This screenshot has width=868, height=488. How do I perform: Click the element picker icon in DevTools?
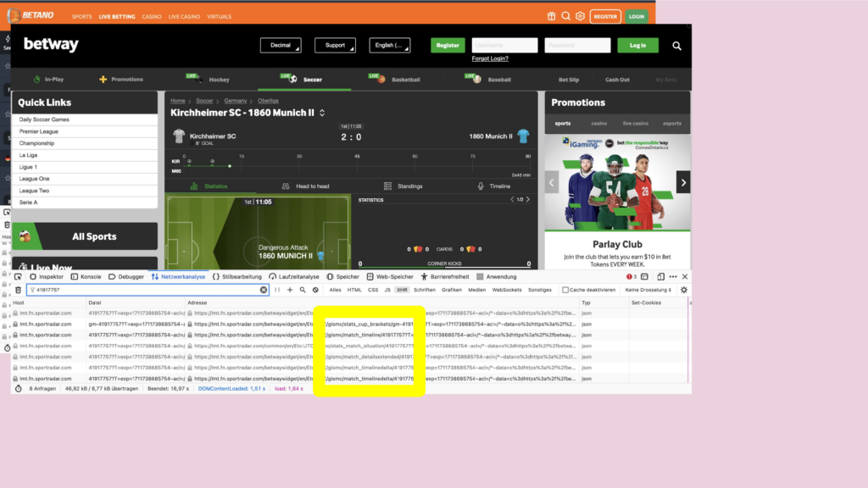(x=19, y=277)
